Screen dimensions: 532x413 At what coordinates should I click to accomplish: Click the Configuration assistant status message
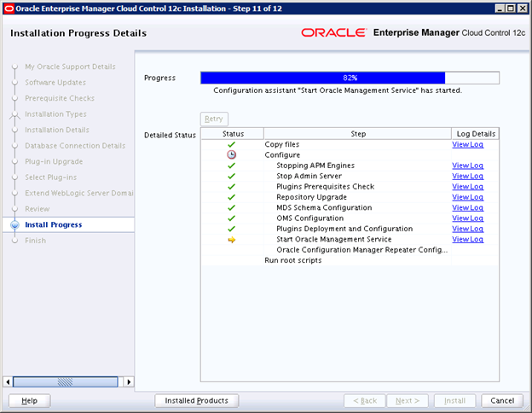(x=338, y=90)
